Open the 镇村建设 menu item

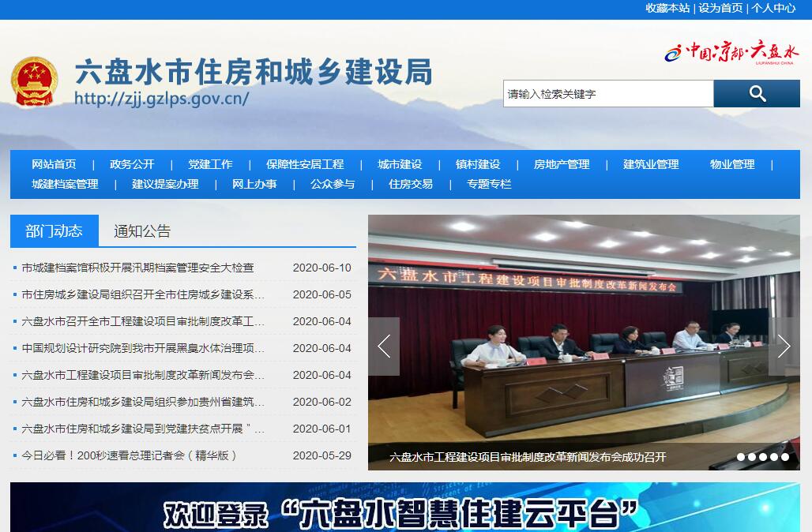[478, 164]
